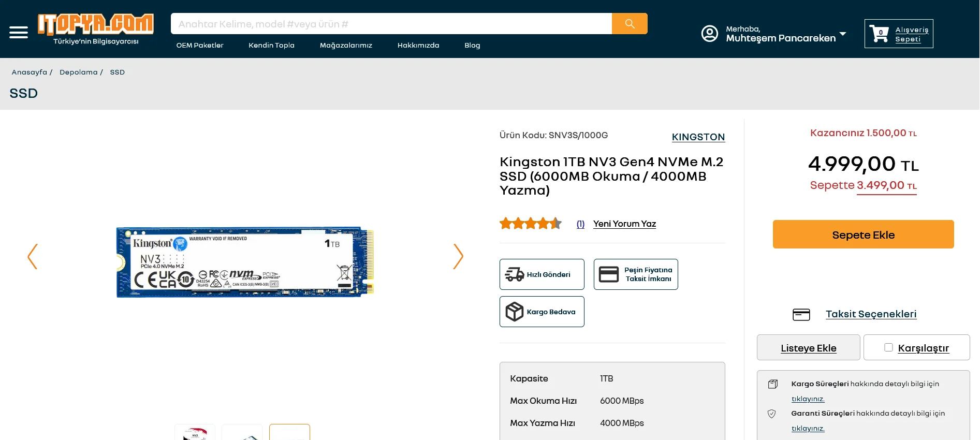Image resolution: width=980 pixels, height=440 pixels.
Task: Focus the search keyword input field
Action: (391, 24)
